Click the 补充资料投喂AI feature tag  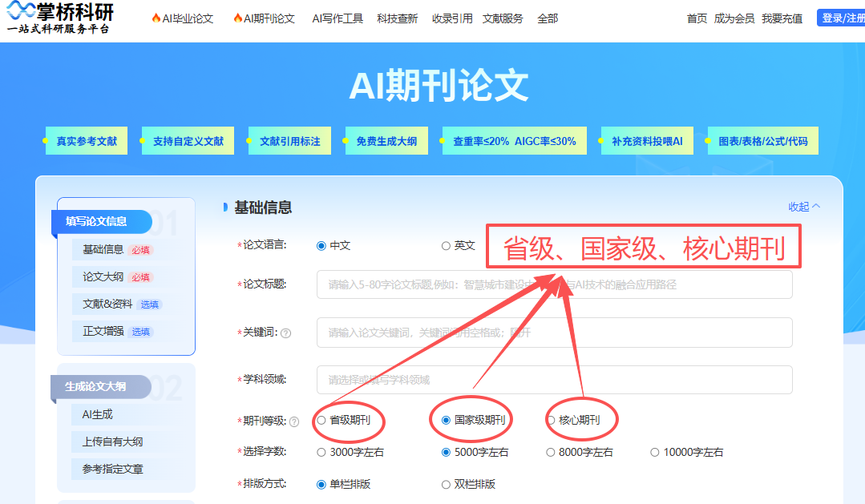click(647, 140)
